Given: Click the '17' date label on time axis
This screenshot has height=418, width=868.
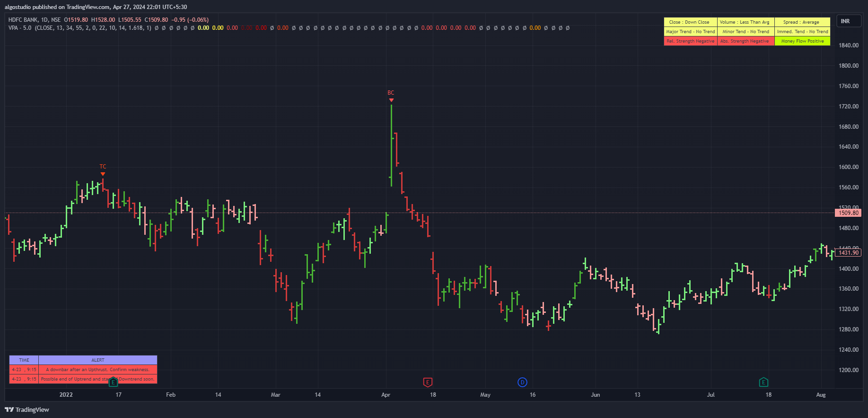Looking at the screenshot, I should point(119,395).
